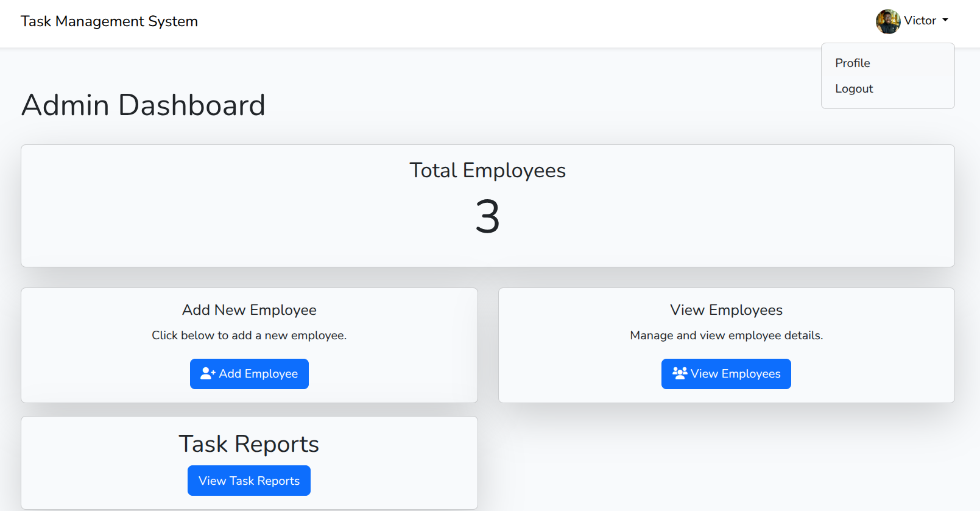This screenshot has height=511, width=980.
Task: Click the Add New Employee card title
Action: click(x=249, y=310)
